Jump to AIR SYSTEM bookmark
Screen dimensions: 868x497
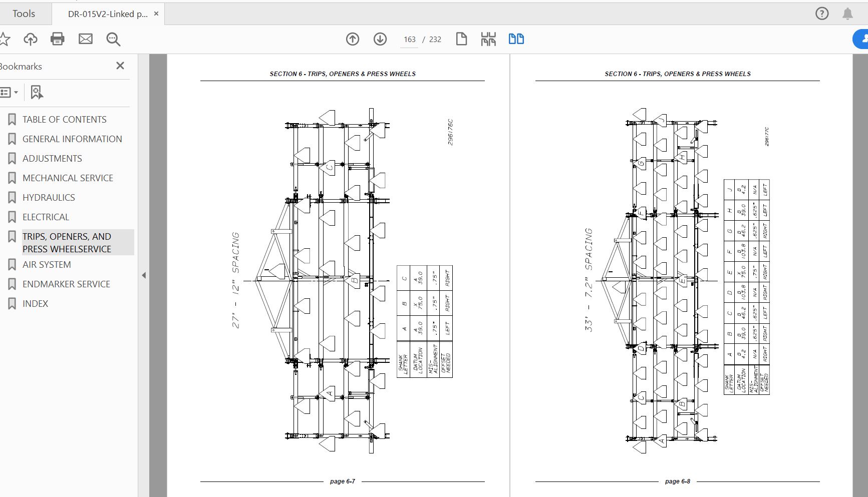(x=47, y=265)
